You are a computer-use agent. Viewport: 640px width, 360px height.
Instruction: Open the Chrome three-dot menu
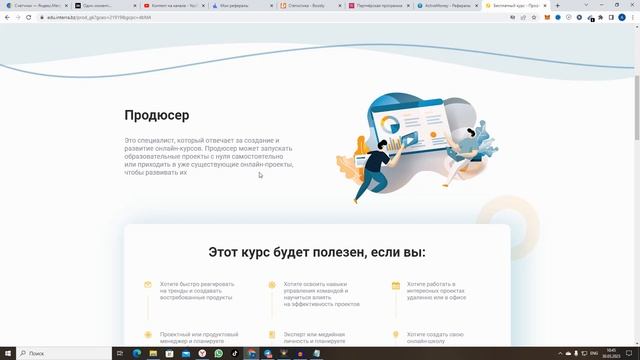[x=633, y=18]
